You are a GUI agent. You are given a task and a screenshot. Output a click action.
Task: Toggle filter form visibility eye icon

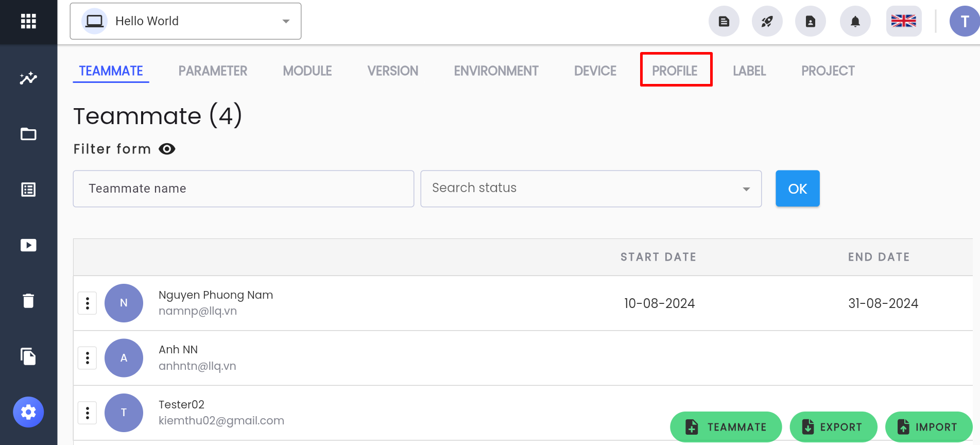click(167, 149)
